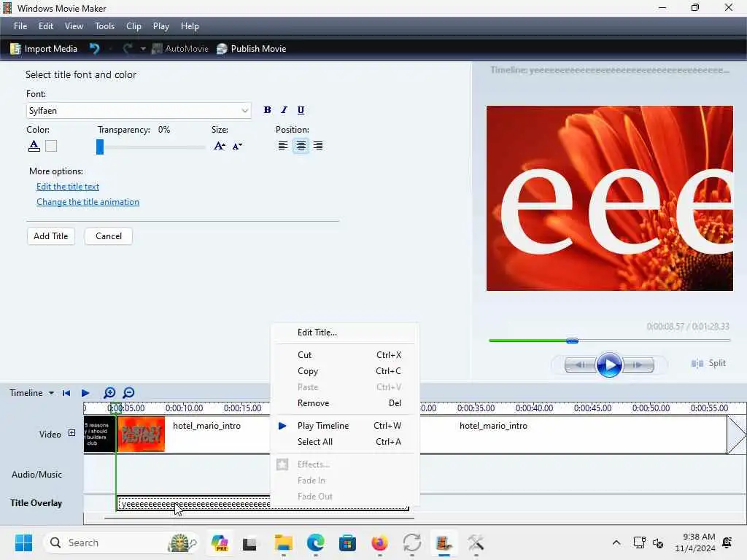Open Change the title animation link
This screenshot has width=747, height=560.
click(x=88, y=202)
